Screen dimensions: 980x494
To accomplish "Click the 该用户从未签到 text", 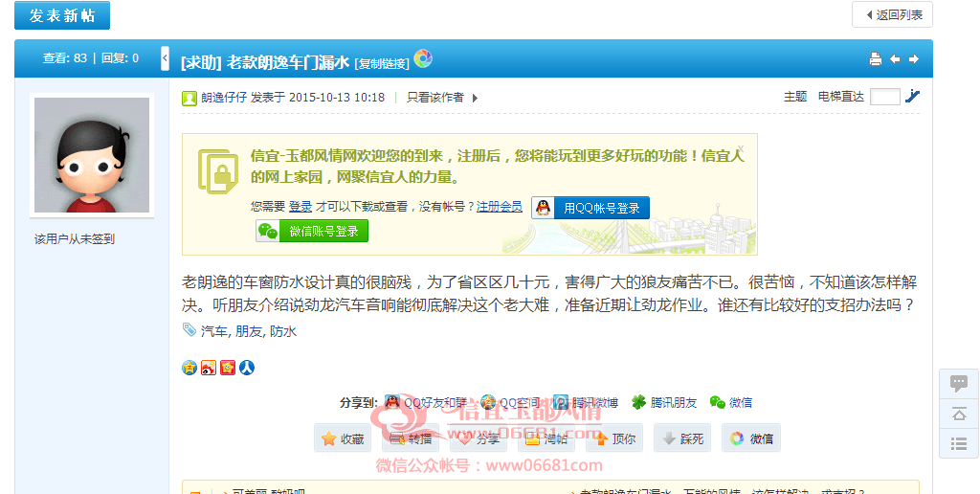I will click(75, 239).
